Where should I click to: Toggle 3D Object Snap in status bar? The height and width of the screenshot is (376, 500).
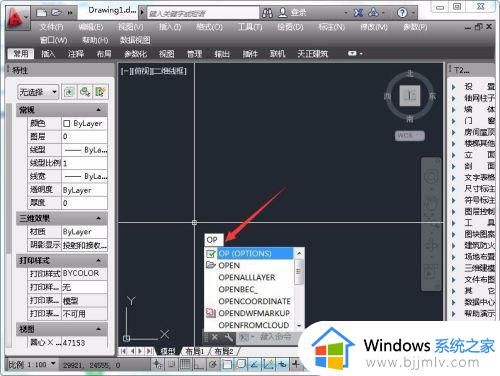coord(241,365)
